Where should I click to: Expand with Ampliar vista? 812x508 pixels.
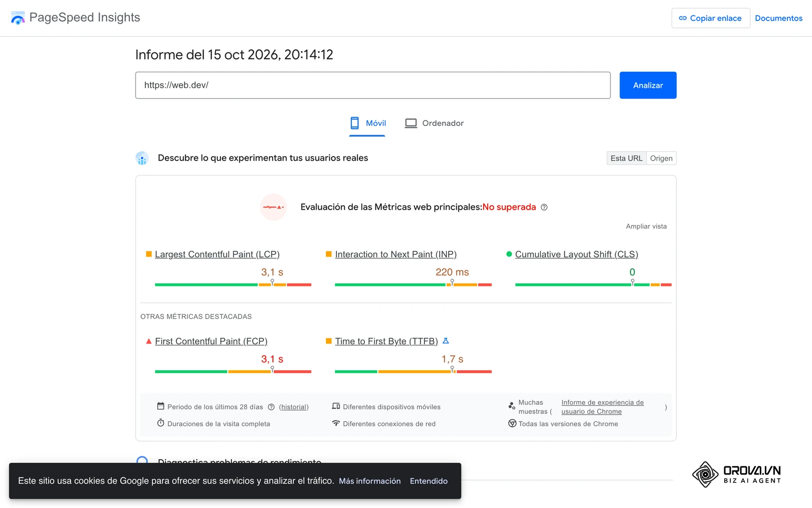pyautogui.click(x=646, y=227)
